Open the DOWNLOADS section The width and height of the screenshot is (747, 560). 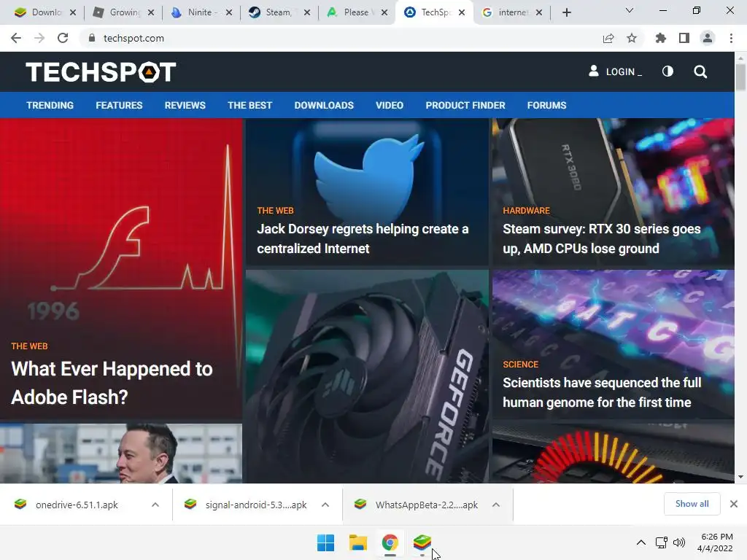click(x=324, y=105)
